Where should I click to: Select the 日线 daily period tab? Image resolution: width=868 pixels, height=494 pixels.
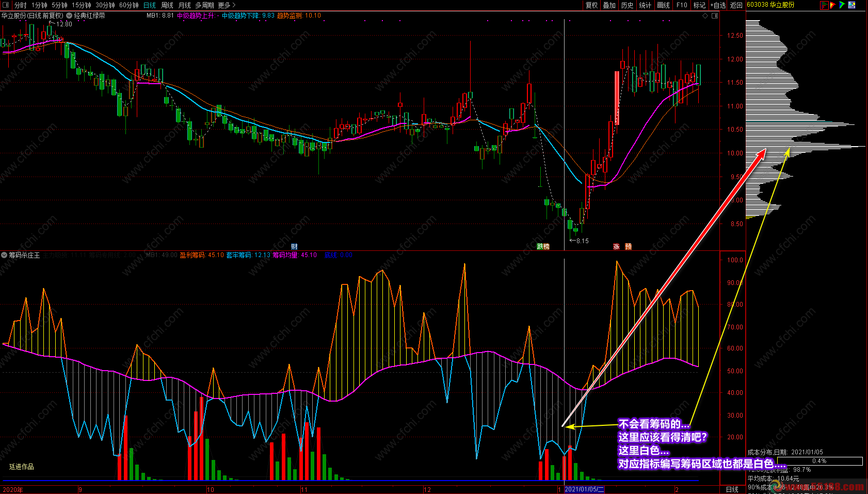pyautogui.click(x=150, y=5)
